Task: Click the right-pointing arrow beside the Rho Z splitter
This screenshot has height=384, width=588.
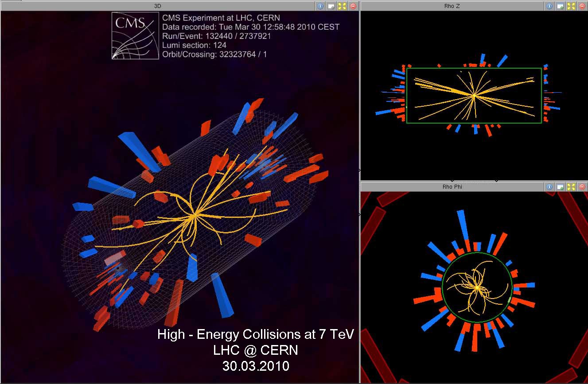Action: [x=359, y=170]
